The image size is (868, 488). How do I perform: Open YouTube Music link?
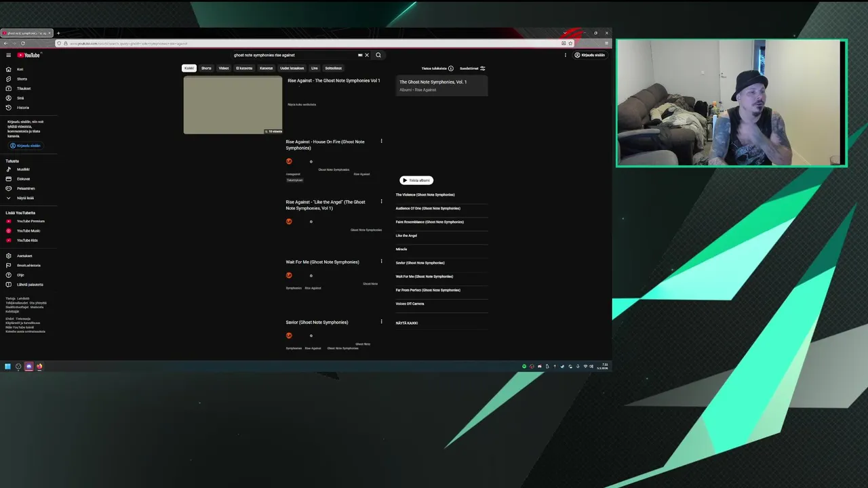coord(28,230)
